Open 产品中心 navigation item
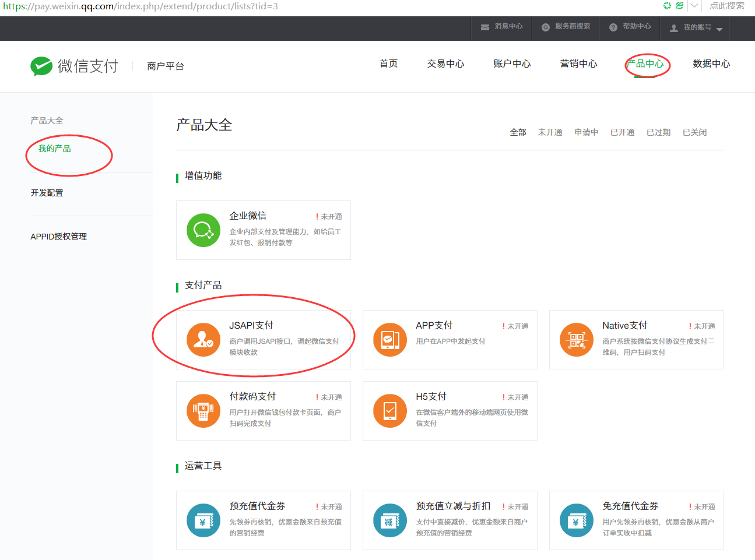This screenshot has height=560, width=755. (645, 64)
